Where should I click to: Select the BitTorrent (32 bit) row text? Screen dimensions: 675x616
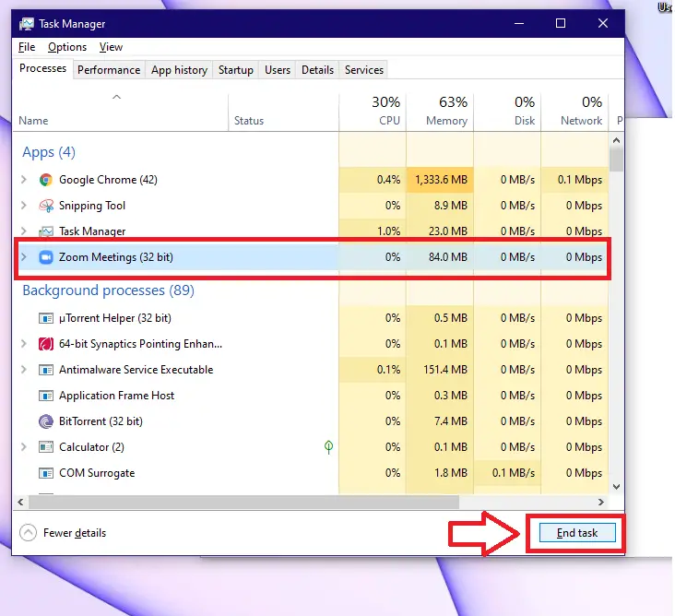[101, 421]
